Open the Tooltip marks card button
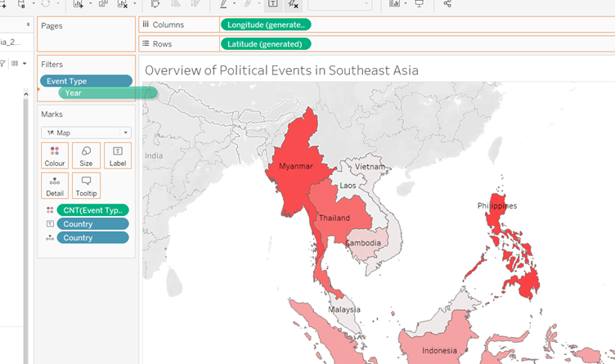 coord(86,186)
